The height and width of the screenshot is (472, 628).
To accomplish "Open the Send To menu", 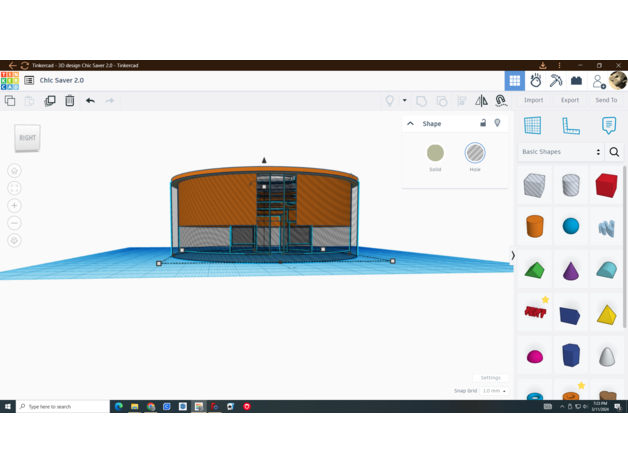I will point(606,100).
